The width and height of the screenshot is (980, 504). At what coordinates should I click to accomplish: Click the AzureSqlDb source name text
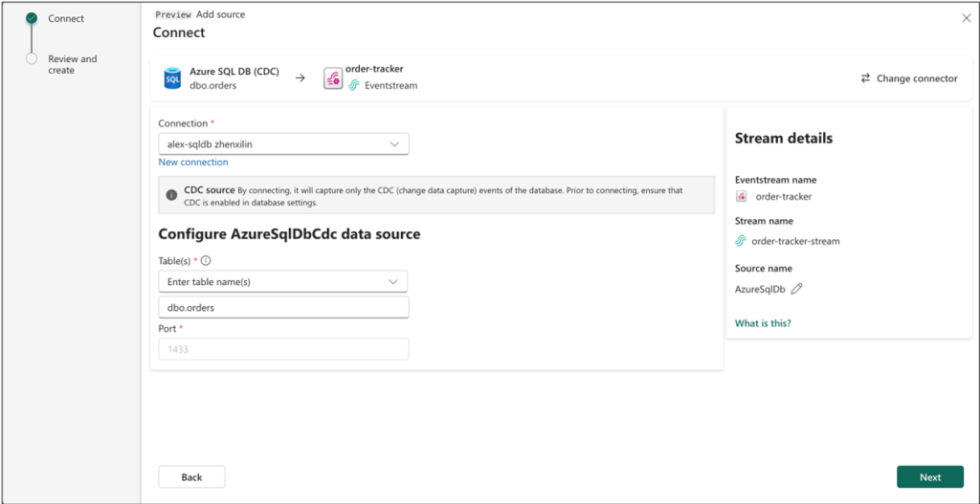(760, 289)
